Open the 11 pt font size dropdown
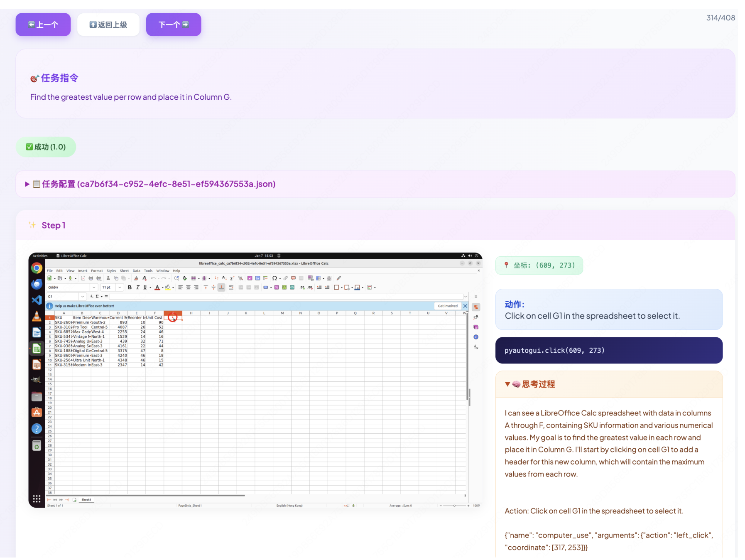Screen dimensions: 745x560 point(120,287)
